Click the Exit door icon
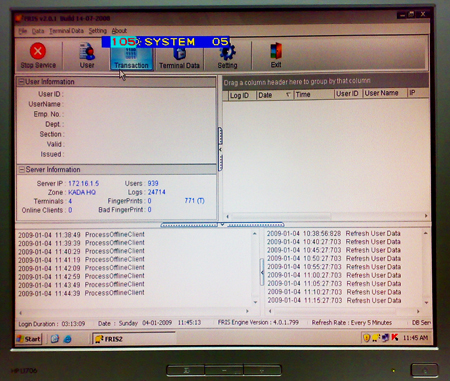This screenshot has width=450, height=381. (x=276, y=51)
